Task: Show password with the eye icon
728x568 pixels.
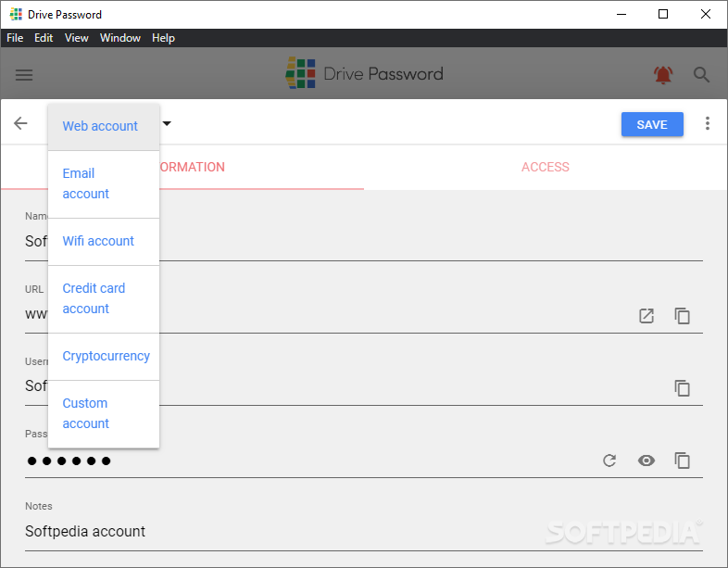Action: pyautogui.click(x=646, y=461)
